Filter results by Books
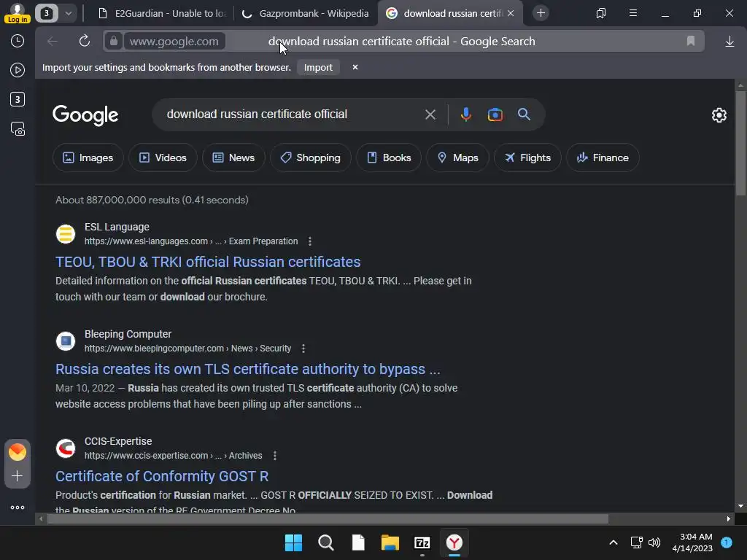 pyautogui.click(x=389, y=157)
